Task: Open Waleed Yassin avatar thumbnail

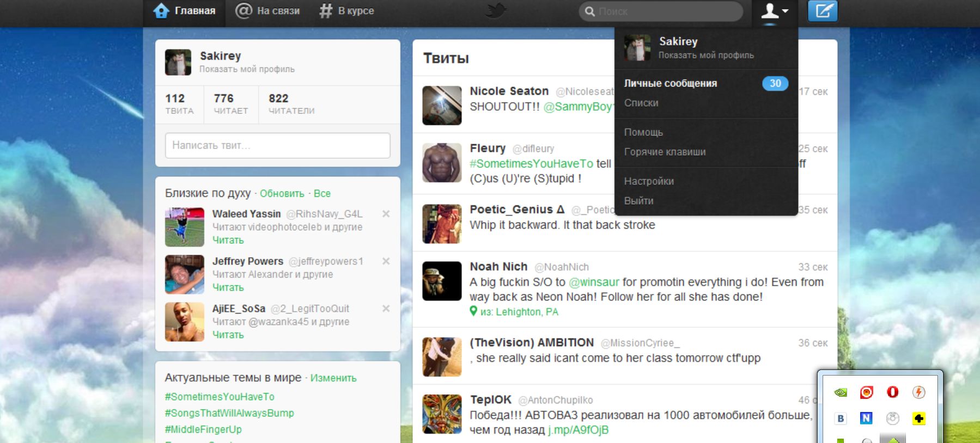Action: 185,227
